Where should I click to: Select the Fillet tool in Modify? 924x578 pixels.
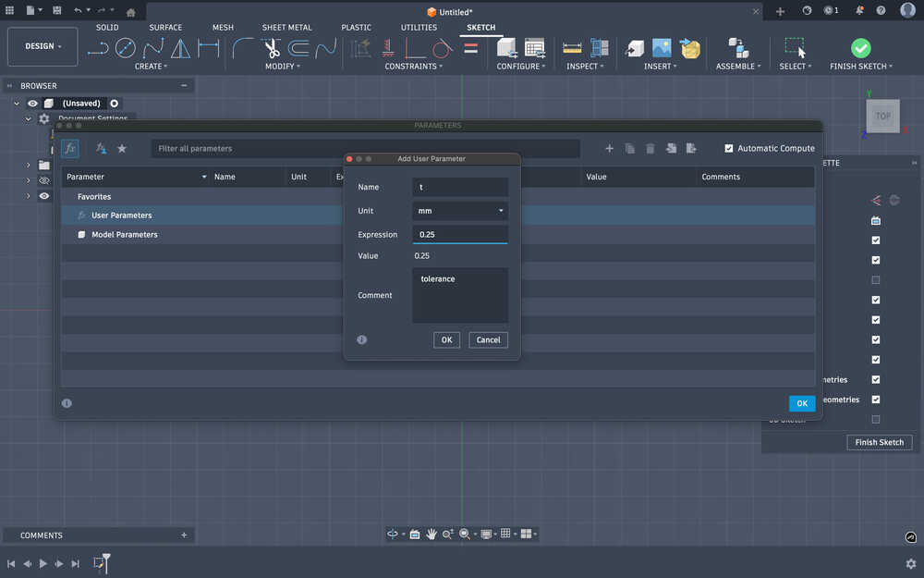point(243,48)
